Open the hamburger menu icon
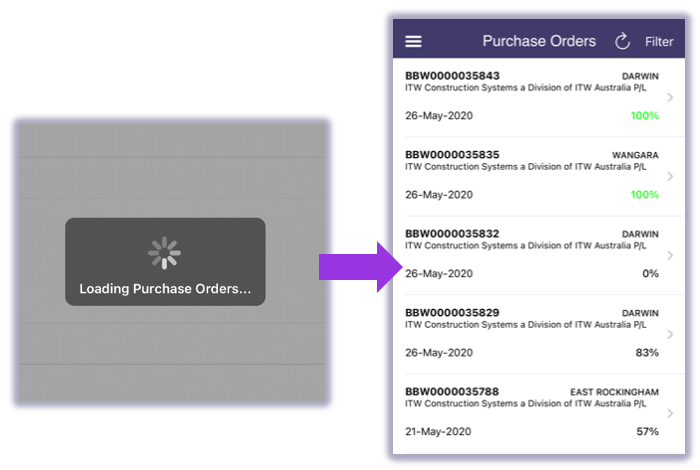Viewport: 700px width, 470px height. point(413,42)
